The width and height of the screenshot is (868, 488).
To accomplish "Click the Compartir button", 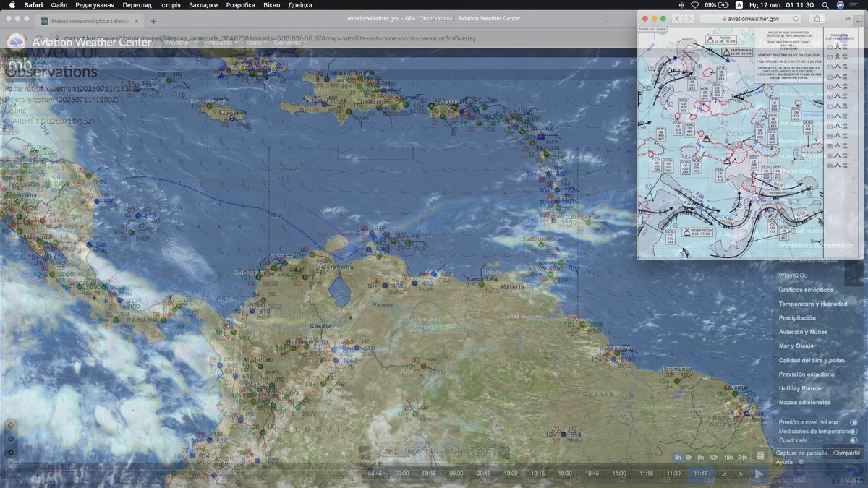I will (847, 453).
